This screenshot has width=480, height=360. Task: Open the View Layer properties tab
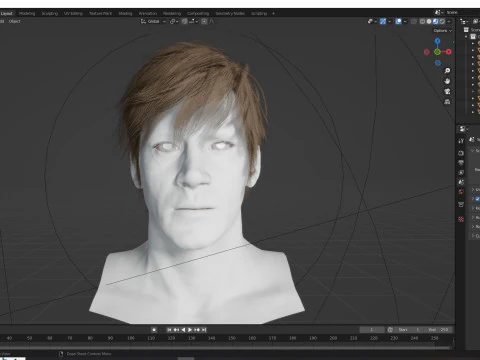tap(461, 172)
